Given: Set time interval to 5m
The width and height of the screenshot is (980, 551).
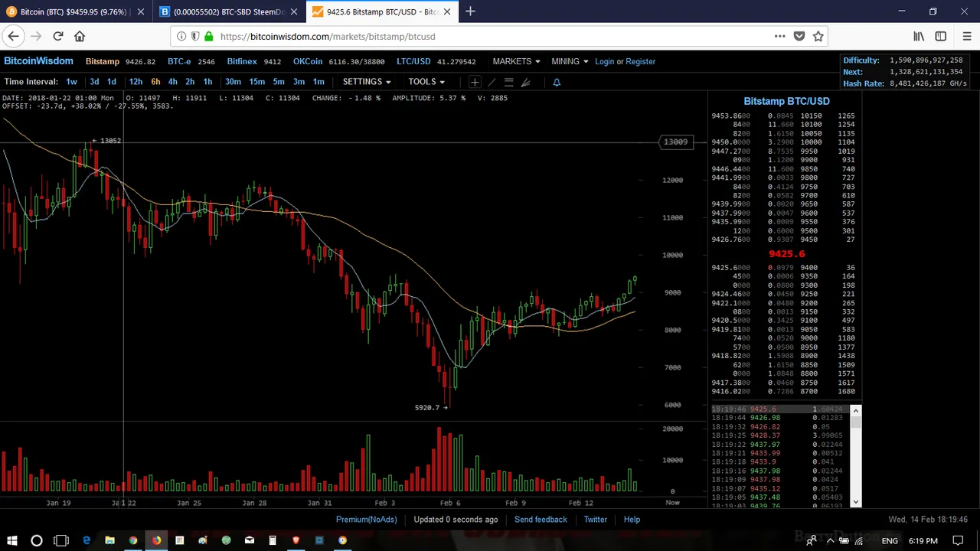Looking at the screenshot, I should [279, 82].
